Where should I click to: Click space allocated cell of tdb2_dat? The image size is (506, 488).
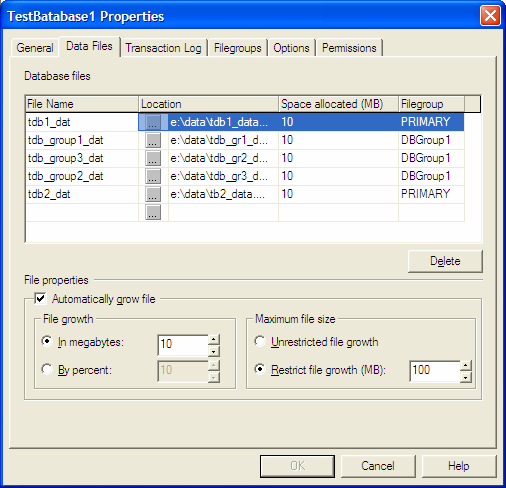point(339,194)
